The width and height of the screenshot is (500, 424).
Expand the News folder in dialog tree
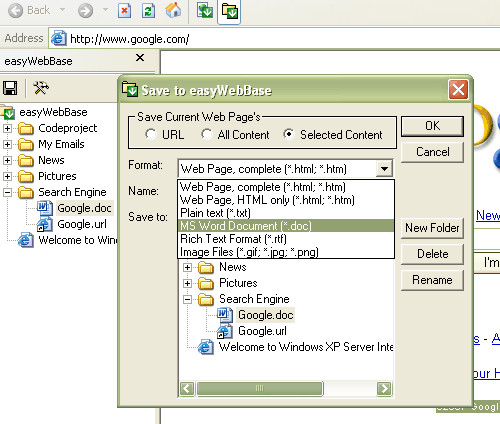tap(187, 267)
